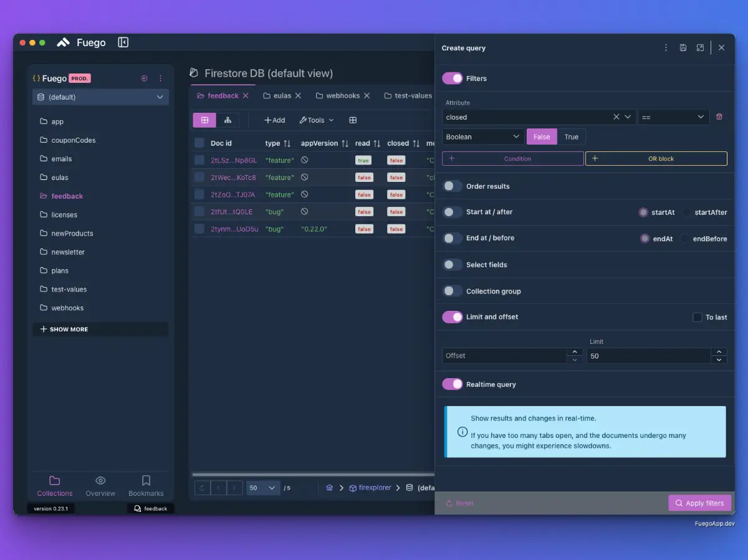Check the To last checkbox

coord(698,317)
